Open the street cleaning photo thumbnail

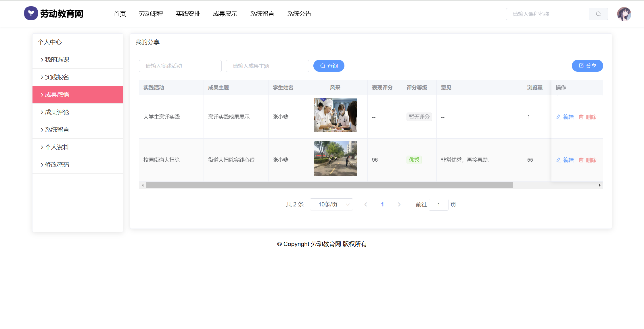pos(335,158)
